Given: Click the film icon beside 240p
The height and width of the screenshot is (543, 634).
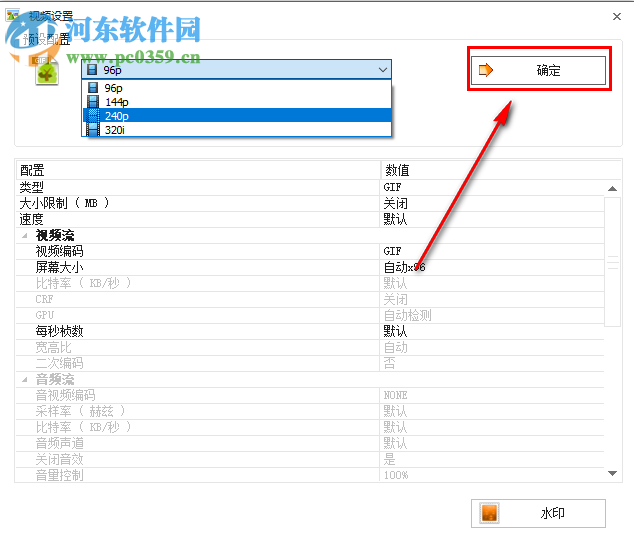Looking at the screenshot, I should click(x=93, y=116).
